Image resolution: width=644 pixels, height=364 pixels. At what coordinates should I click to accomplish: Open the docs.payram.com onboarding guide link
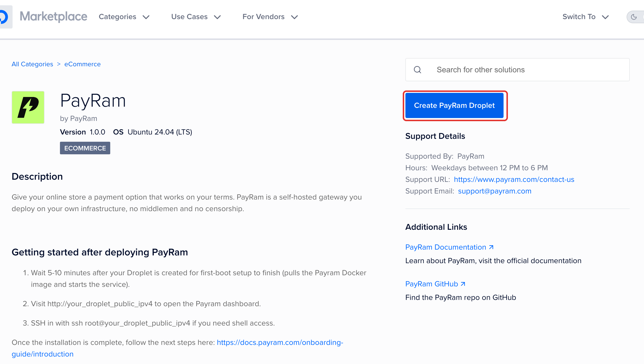click(x=177, y=348)
